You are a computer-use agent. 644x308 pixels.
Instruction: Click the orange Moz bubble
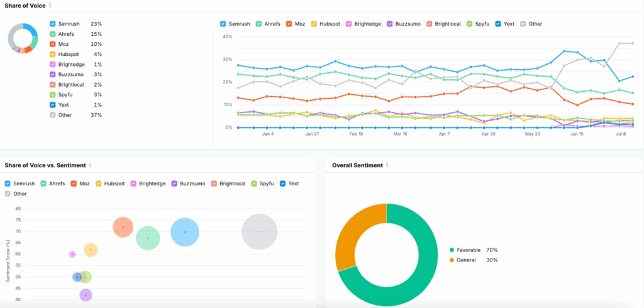click(x=123, y=227)
